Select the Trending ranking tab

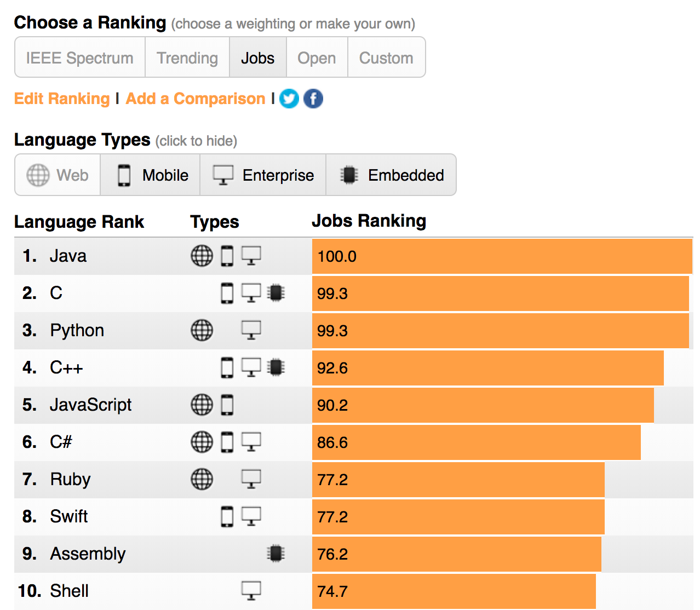click(187, 58)
